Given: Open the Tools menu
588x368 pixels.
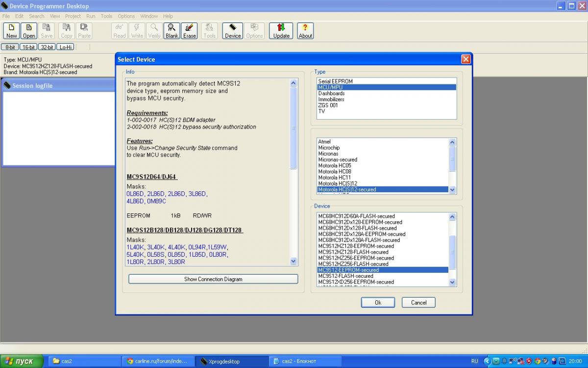Looking at the screenshot, I should 106,16.
